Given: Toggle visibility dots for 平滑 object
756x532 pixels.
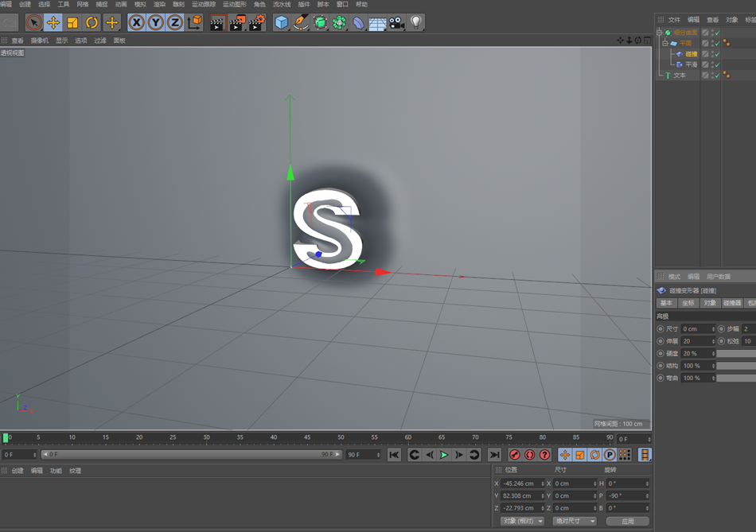Looking at the screenshot, I should point(712,64).
